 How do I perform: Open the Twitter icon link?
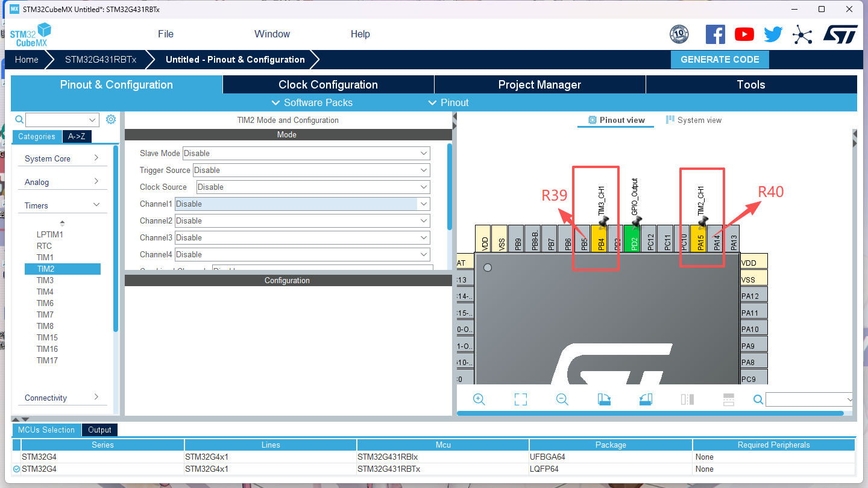pos(773,34)
